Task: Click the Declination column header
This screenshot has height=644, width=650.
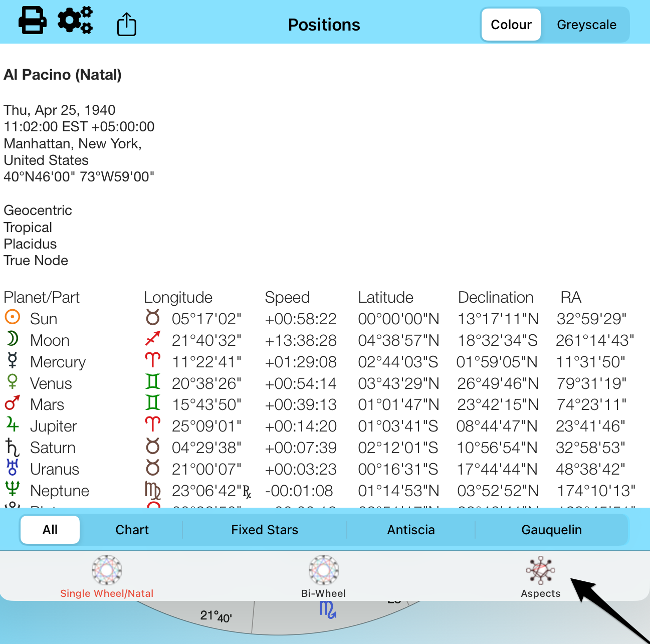Action: click(x=495, y=297)
